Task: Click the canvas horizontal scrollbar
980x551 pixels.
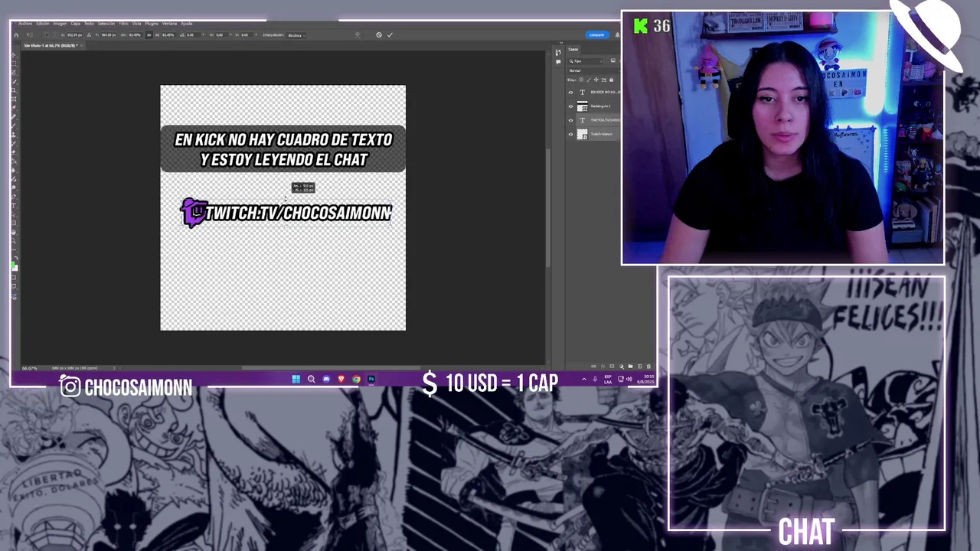Action: [x=329, y=368]
